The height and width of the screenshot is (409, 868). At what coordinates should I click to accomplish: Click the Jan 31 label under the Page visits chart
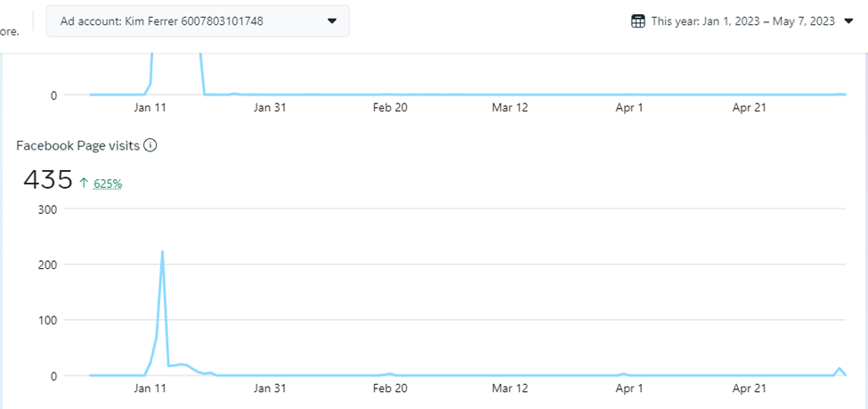270,389
